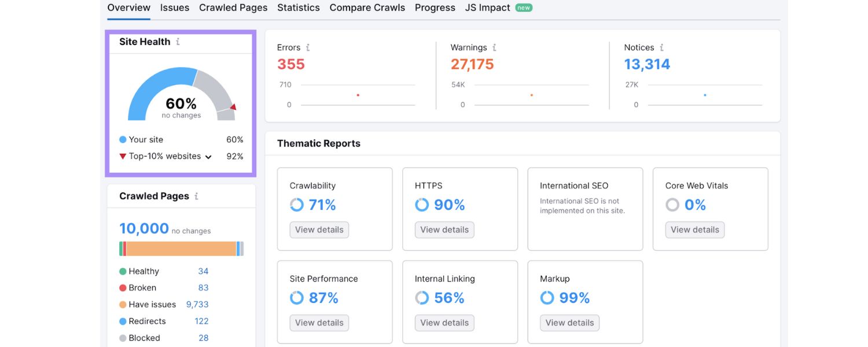Click the Crawled Pages stacked progress bar
Image resolution: width=868 pixels, height=347 pixels.
pyautogui.click(x=181, y=248)
